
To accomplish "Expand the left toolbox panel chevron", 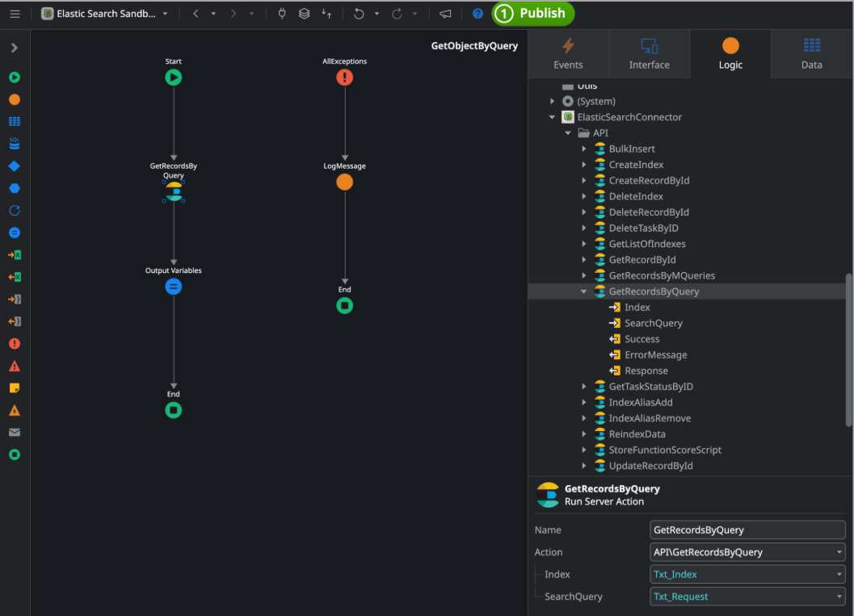I will [x=15, y=48].
